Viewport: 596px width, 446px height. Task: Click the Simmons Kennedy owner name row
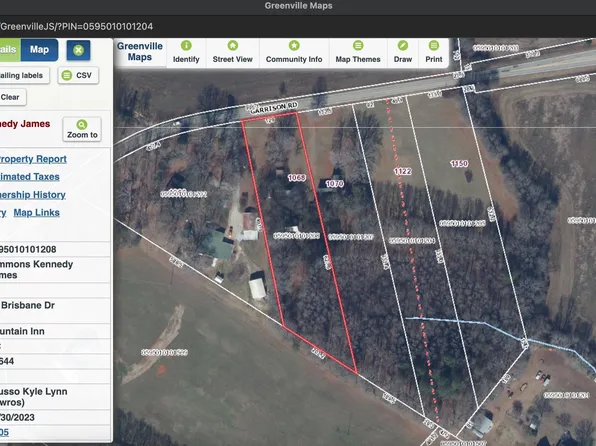coord(55,270)
